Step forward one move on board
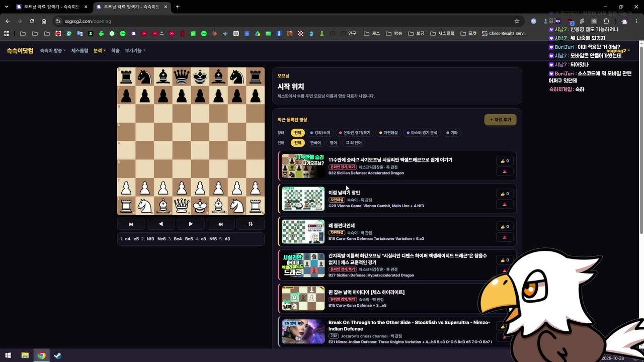This screenshot has width=644, height=362. pyautogui.click(x=191, y=224)
